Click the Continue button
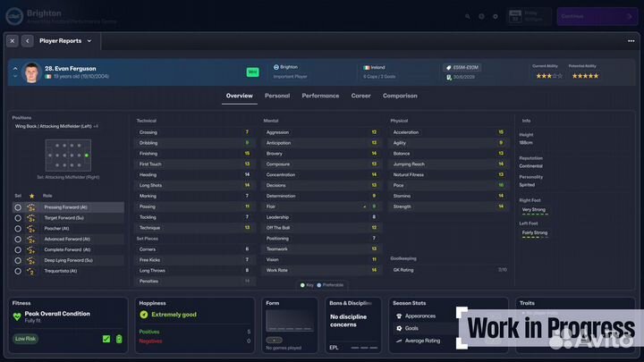This screenshot has width=644, height=362. (x=597, y=16)
